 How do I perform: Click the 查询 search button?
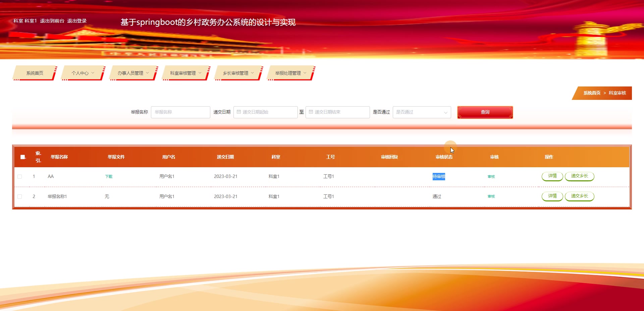click(485, 112)
